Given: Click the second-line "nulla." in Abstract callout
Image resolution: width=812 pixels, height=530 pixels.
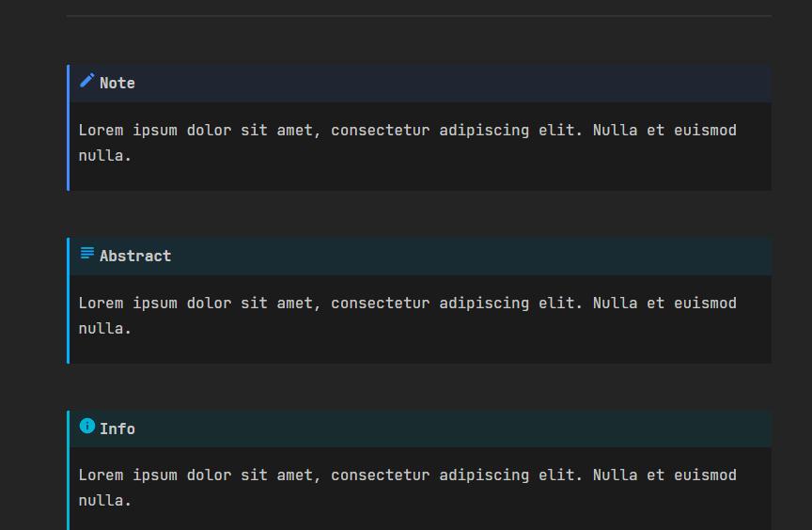Looking at the screenshot, I should click(105, 329).
